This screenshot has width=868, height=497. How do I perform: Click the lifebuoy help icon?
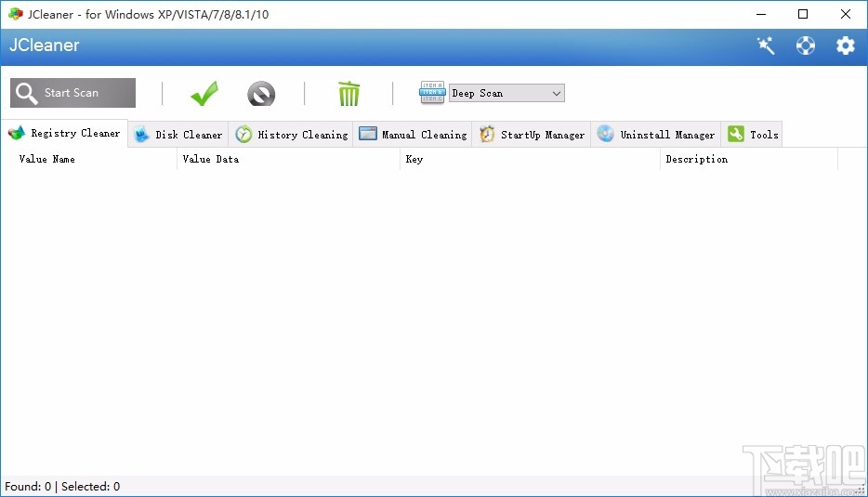pyautogui.click(x=806, y=46)
